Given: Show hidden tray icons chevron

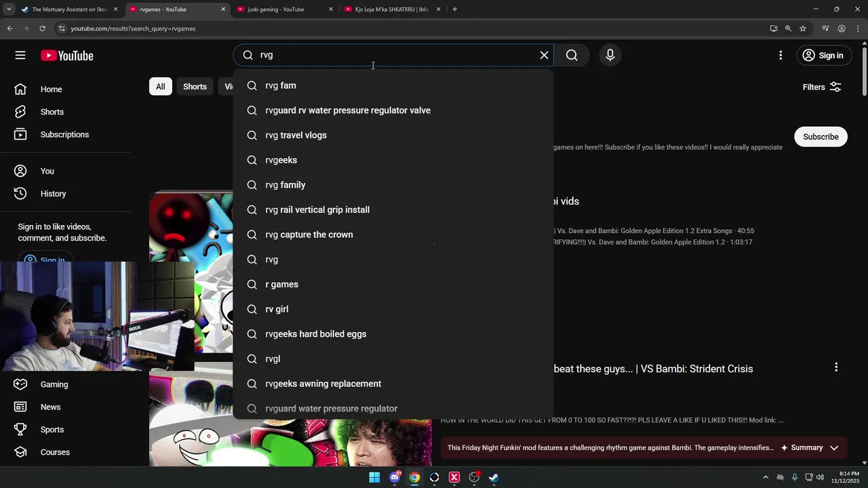Looking at the screenshot, I should click(x=766, y=477).
